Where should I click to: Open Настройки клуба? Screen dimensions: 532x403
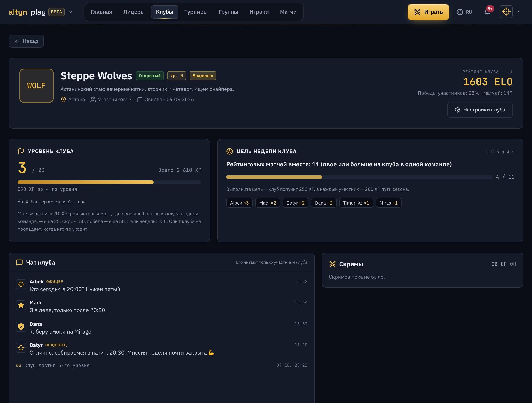(x=480, y=110)
